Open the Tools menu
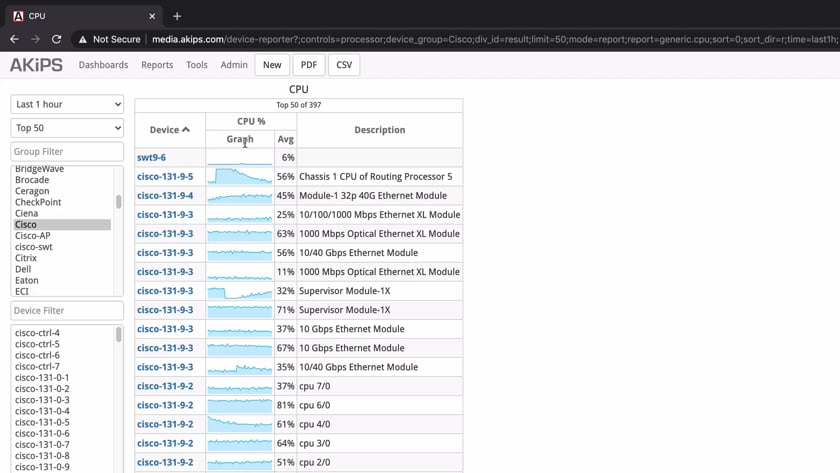840x473 pixels. (x=197, y=65)
